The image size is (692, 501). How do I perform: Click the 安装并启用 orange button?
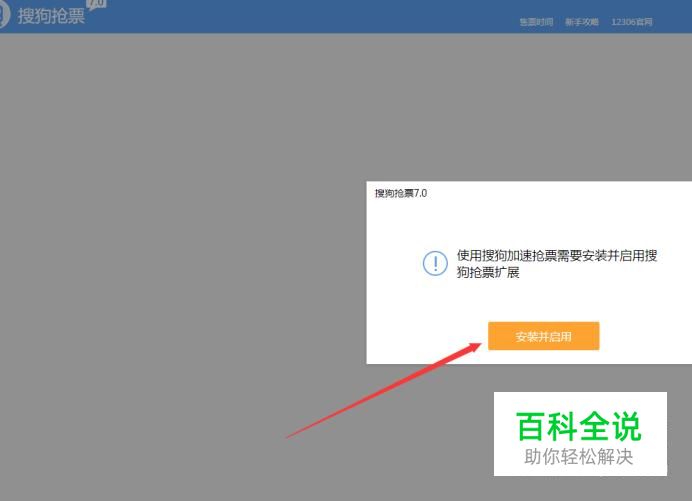543,336
